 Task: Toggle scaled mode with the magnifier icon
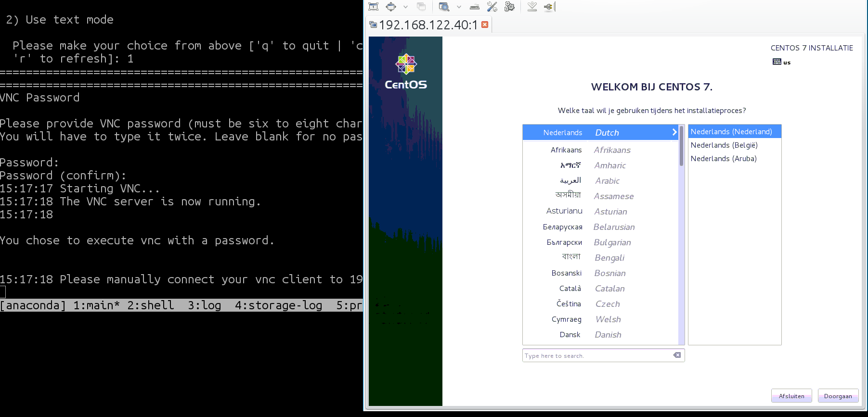tap(444, 7)
